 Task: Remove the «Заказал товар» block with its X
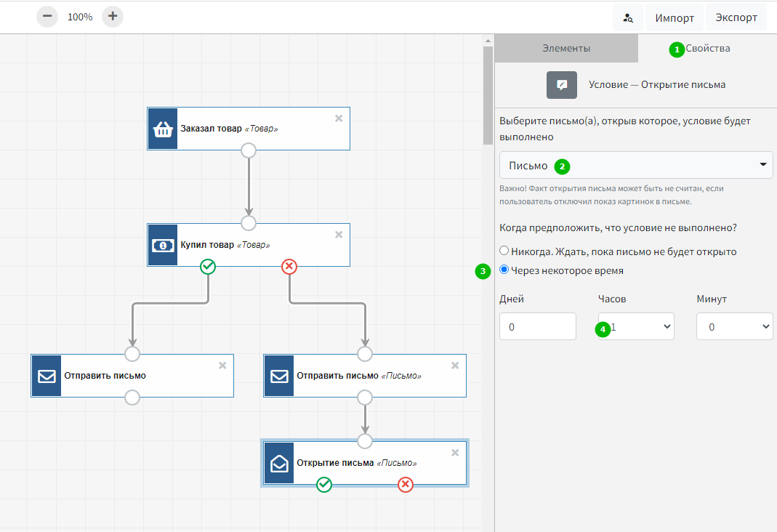(x=339, y=118)
